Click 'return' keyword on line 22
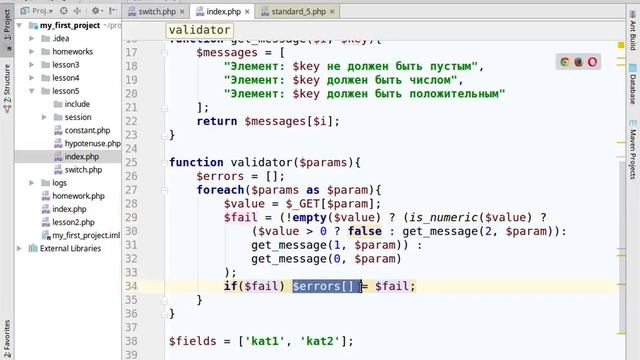Viewport: 640px width, 360px height. [217, 121]
